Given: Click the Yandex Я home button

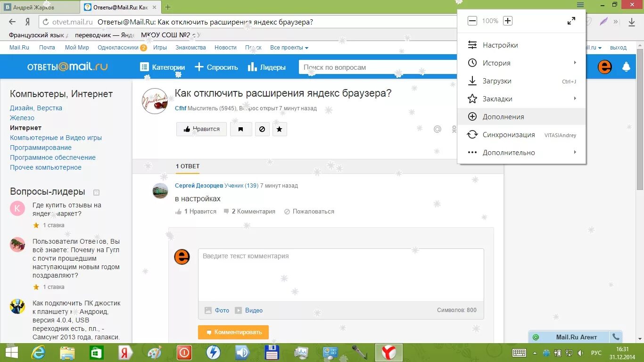Looking at the screenshot, I should (28, 22).
